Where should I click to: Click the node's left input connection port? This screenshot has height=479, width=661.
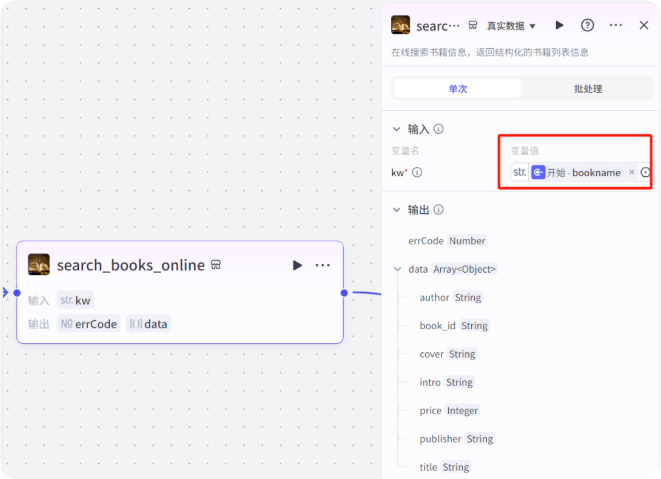[17, 293]
